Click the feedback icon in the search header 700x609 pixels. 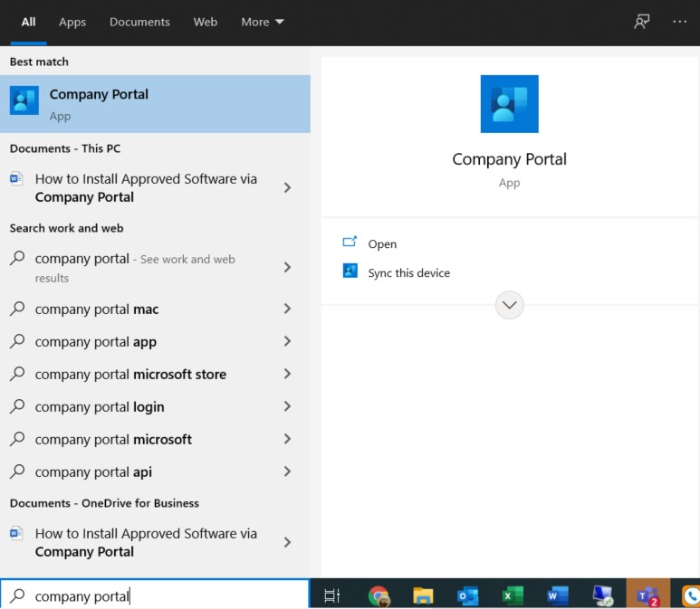pyautogui.click(x=641, y=22)
